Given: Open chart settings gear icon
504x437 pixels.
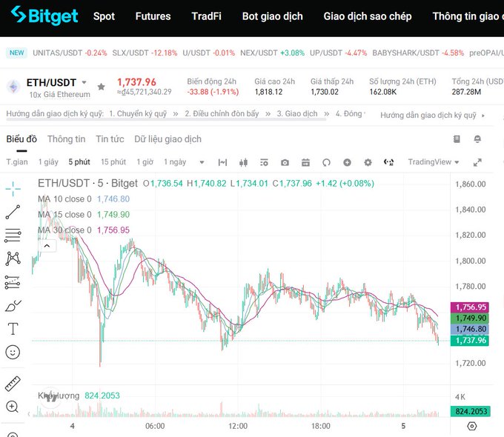Looking at the screenshot, I should click(x=368, y=162).
